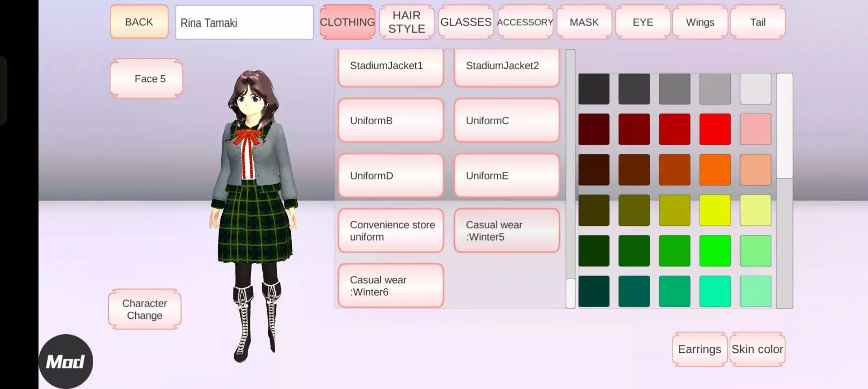This screenshot has width=868, height=389.
Task: Switch to the EYE tab
Action: [x=643, y=22]
